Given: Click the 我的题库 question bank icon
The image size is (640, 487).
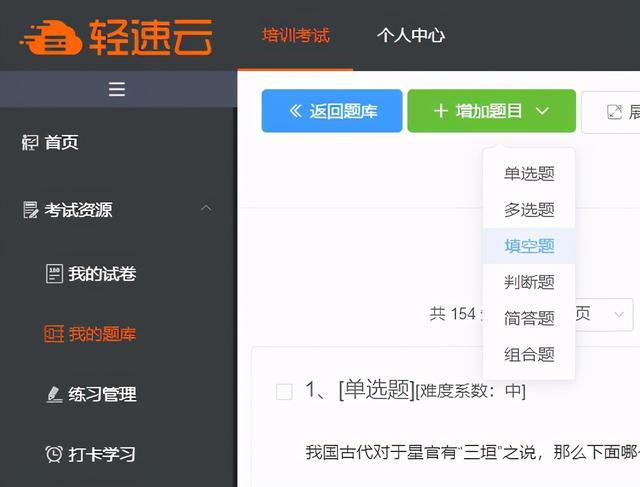Looking at the screenshot, I should click(x=54, y=334).
